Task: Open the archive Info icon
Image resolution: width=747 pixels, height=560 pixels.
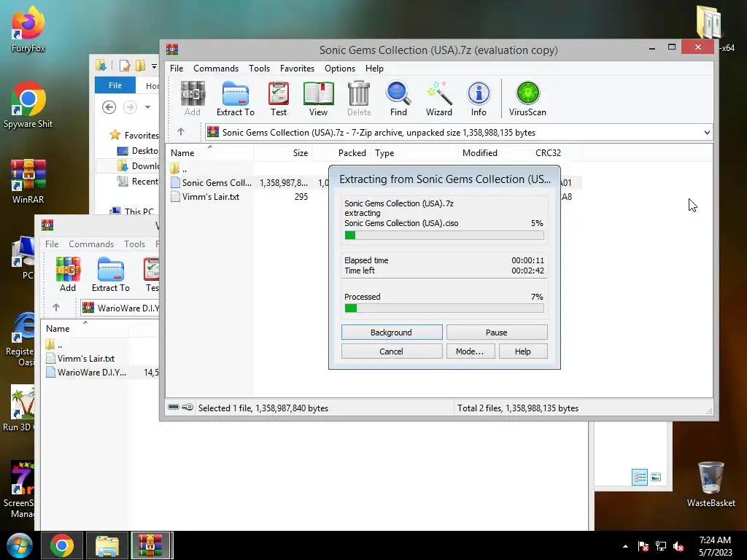Action: (479, 98)
